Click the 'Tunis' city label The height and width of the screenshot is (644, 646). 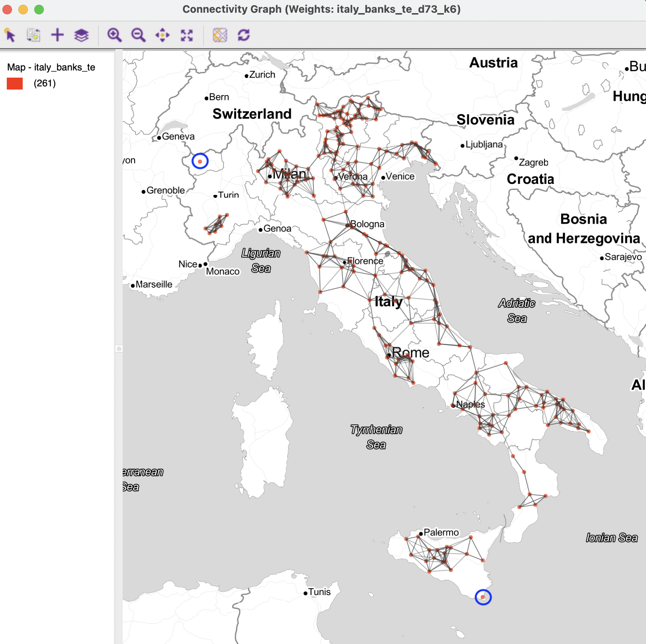tap(319, 592)
